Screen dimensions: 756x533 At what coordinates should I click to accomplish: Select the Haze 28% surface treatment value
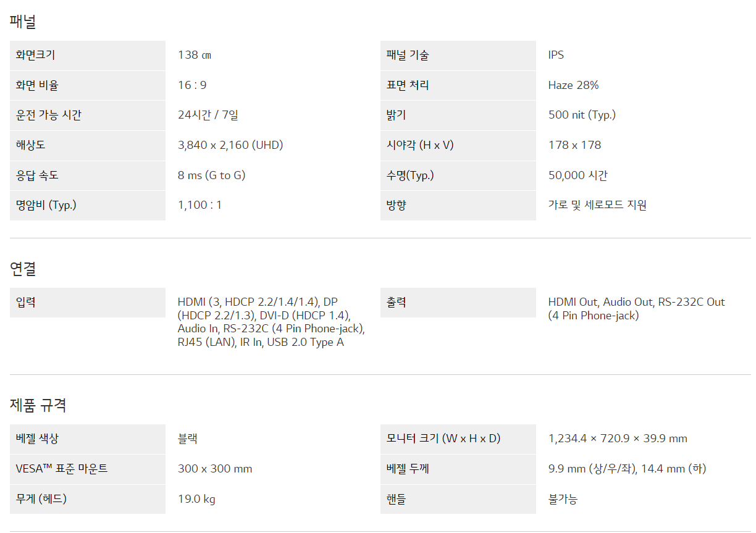[x=573, y=85]
